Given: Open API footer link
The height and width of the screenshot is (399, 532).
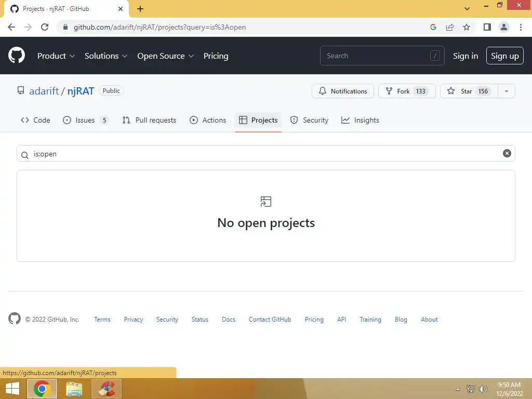Looking at the screenshot, I should coord(341,320).
